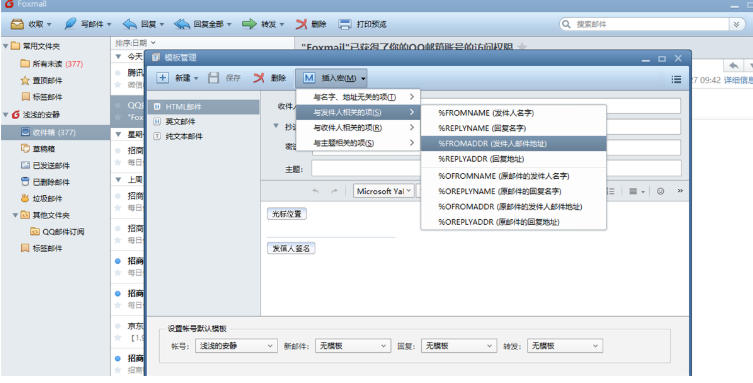Viewport: 753px width, 383px height.
Task: Insert the %FROMNAME (发件人名字) macro
Action: [x=513, y=113]
